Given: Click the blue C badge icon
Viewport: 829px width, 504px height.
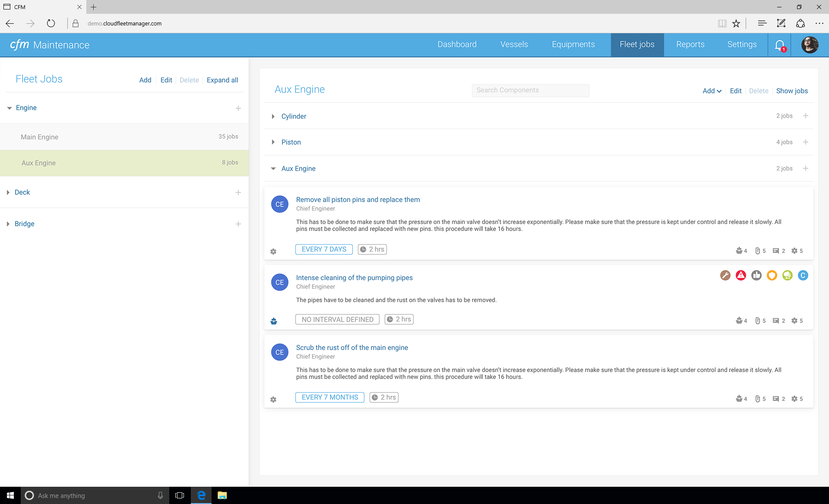Looking at the screenshot, I should click(x=803, y=275).
